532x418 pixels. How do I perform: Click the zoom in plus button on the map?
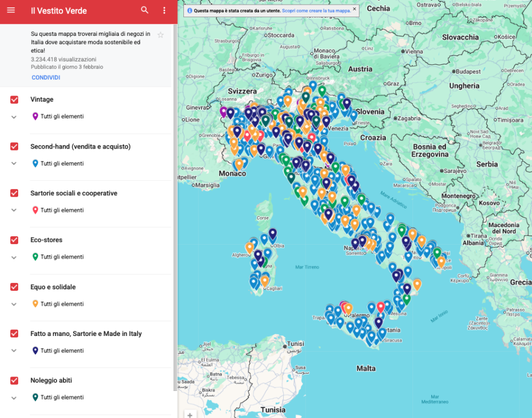(x=190, y=415)
